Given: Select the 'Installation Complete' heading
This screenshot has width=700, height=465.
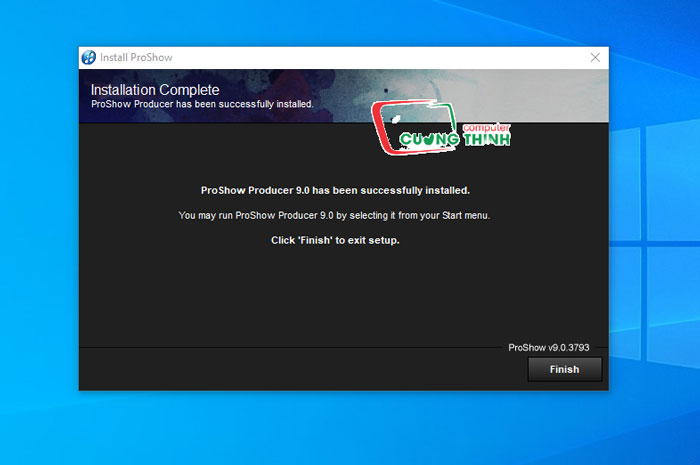Looking at the screenshot, I should [155, 90].
